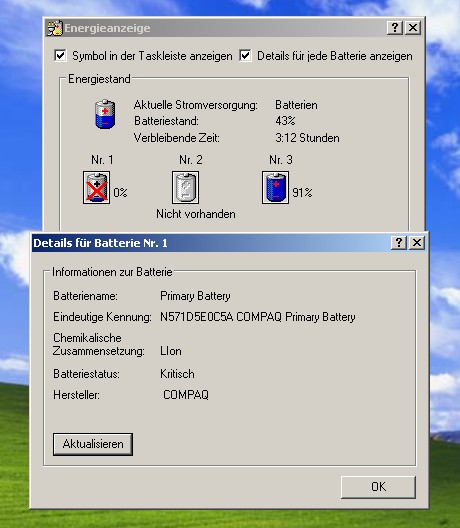Click the 91% label of battery Nr. 3

pyautogui.click(x=302, y=193)
